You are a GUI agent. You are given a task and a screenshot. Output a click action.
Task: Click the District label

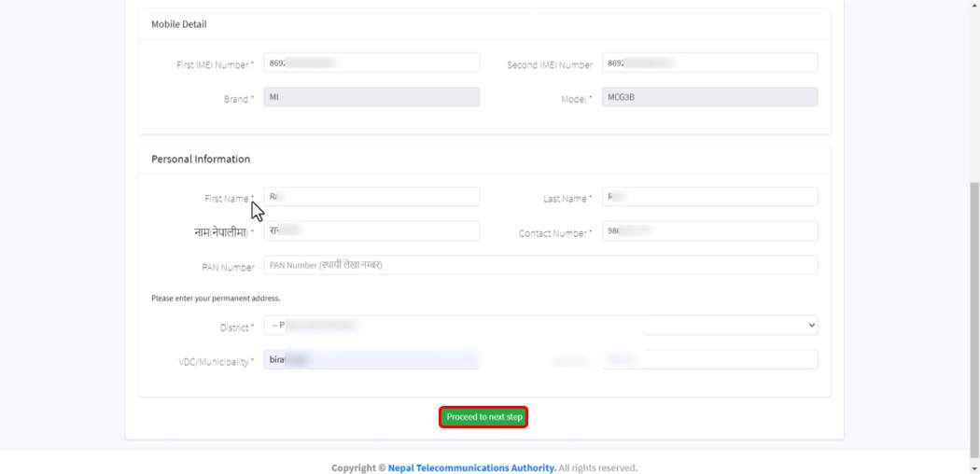click(x=237, y=328)
